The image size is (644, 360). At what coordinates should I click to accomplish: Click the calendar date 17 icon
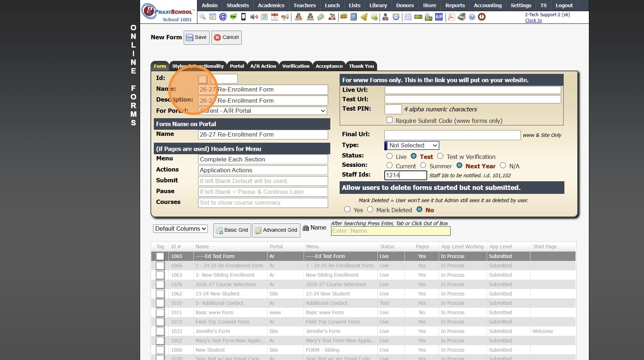tap(275, 17)
